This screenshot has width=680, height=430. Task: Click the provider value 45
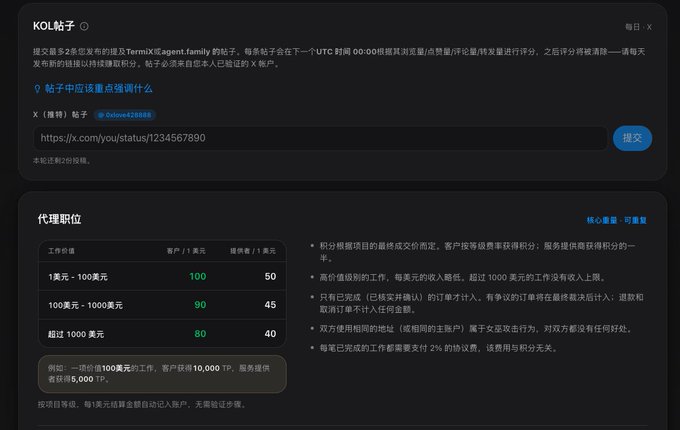270,305
